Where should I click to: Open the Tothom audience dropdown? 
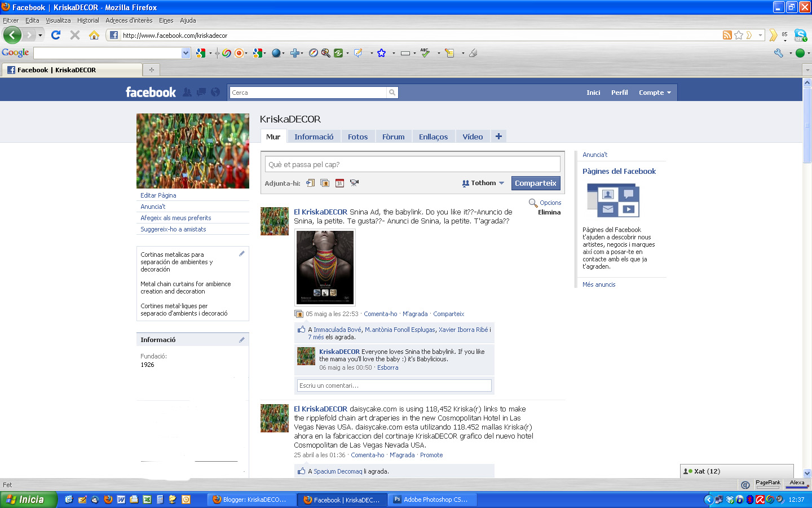coord(483,183)
